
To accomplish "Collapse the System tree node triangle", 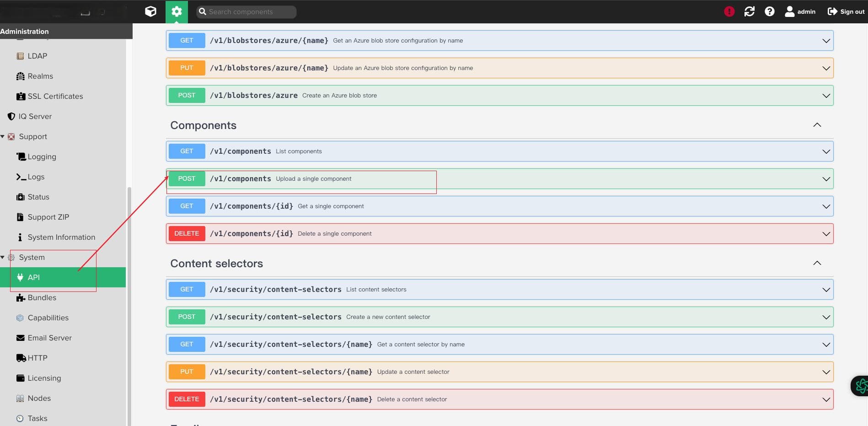I will tap(3, 257).
